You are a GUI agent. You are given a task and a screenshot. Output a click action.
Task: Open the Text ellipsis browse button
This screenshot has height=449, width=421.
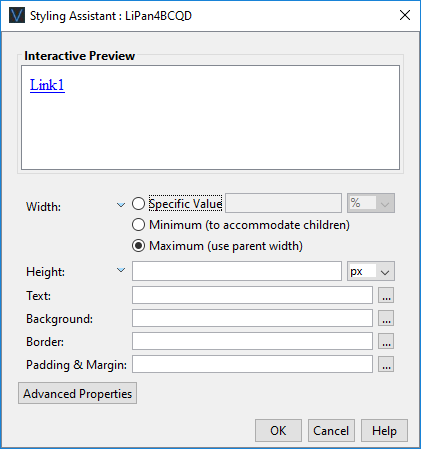coord(386,295)
